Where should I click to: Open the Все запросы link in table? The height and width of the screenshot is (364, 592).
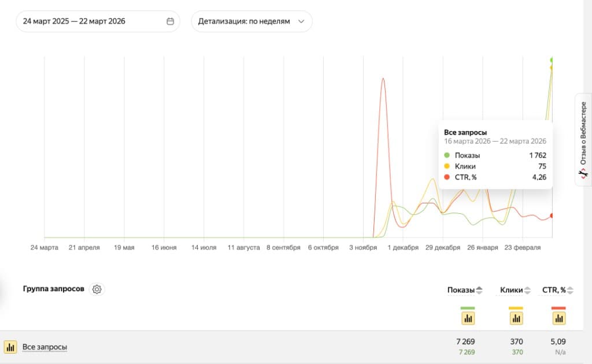[45, 347]
